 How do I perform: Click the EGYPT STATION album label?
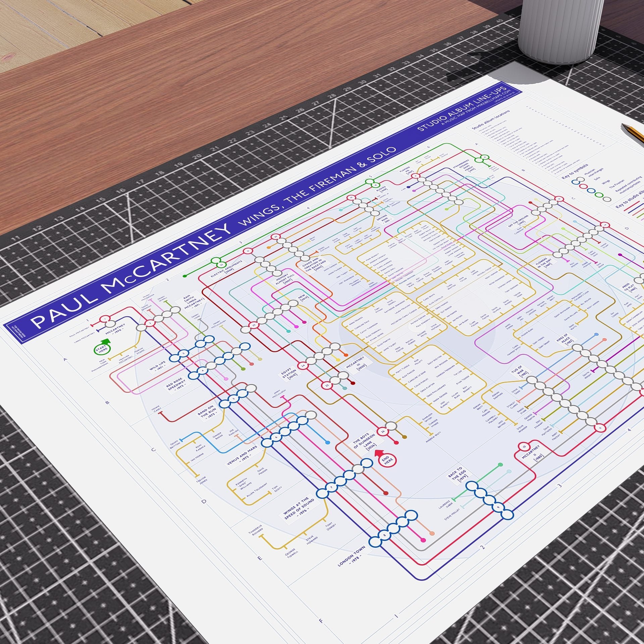click(290, 374)
